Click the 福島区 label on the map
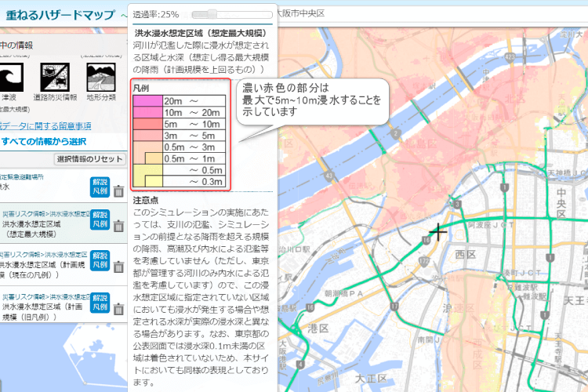588x392 pixels. (421, 143)
